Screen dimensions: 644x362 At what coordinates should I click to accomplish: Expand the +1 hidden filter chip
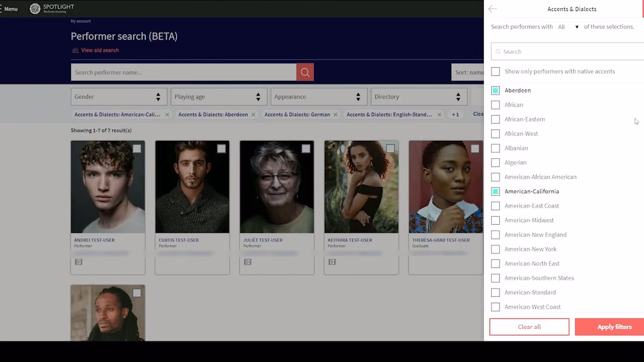(455, 115)
